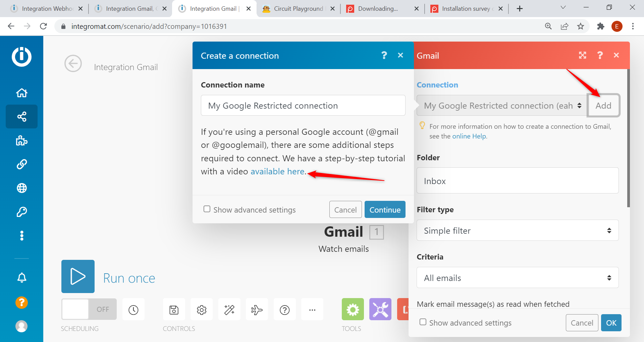Open the online Help link
The width and height of the screenshot is (644, 342).
click(x=469, y=136)
